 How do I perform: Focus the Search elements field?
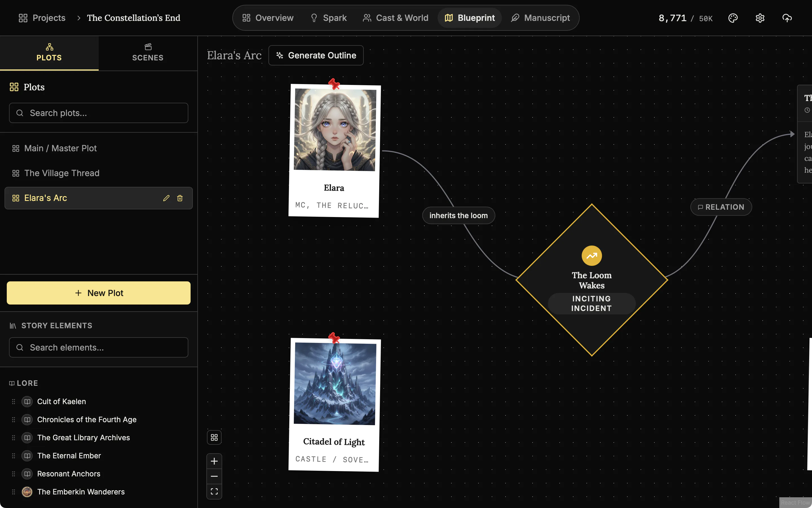pyautogui.click(x=99, y=347)
